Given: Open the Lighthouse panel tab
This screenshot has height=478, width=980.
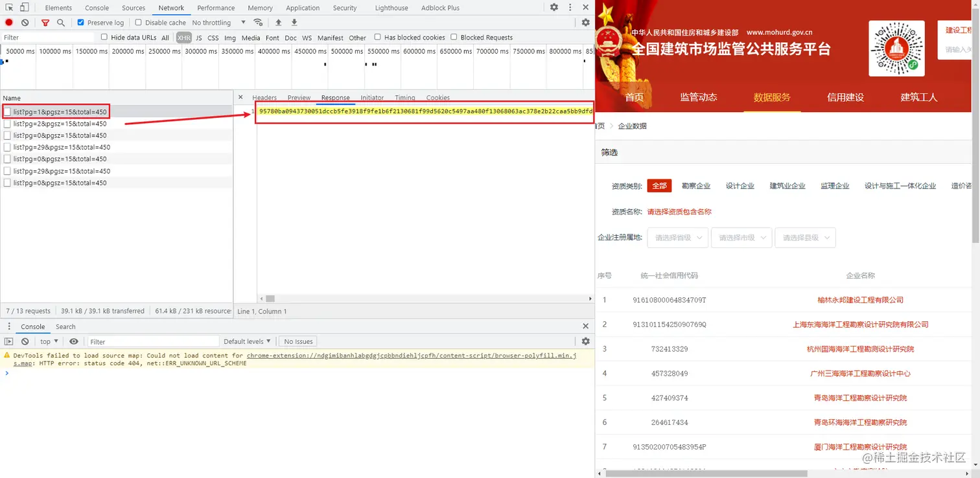Looking at the screenshot, I should point(391,8).
